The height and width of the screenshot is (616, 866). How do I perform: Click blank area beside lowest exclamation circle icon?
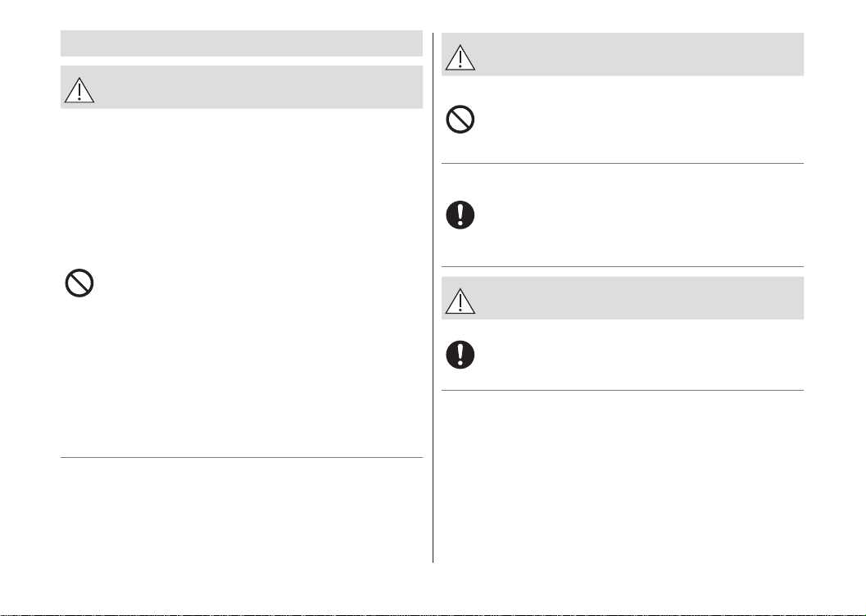pyautogui.click(x=643, y=355)
